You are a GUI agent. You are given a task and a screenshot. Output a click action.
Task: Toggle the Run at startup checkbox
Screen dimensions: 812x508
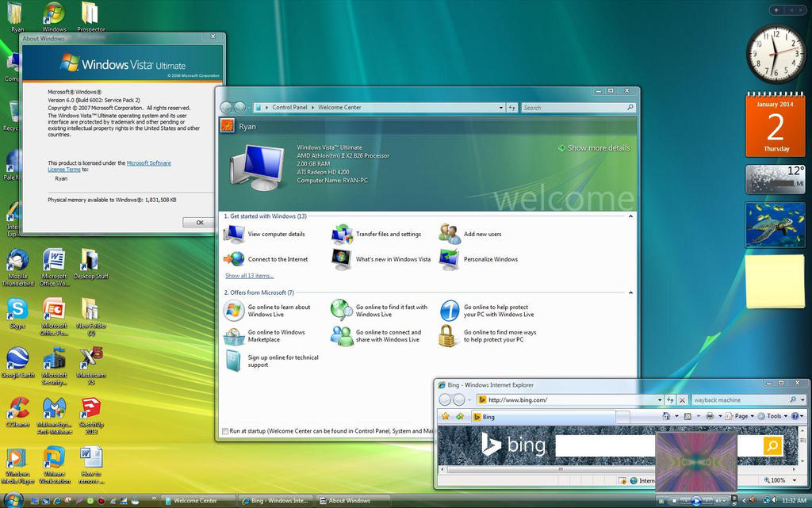[x=224, y=431]
